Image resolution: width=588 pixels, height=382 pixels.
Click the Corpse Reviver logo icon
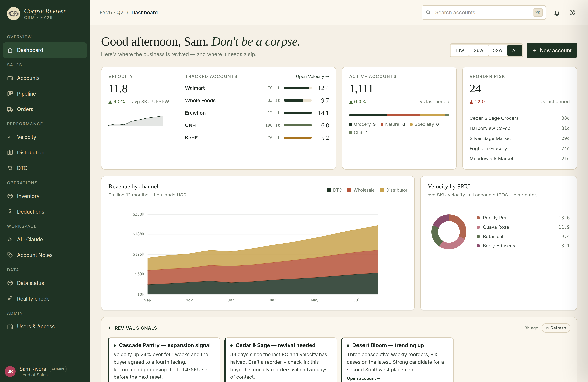point(14,14)
